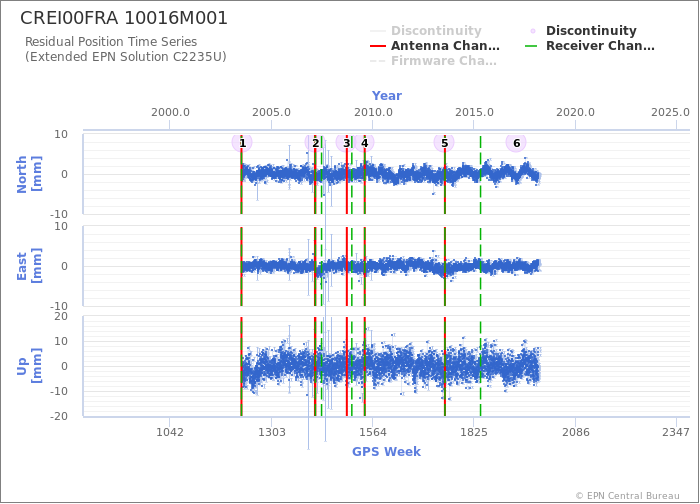Viewport: 700px width, 504px height.
Task: Click the 2015.0 year tick label
Action: click(x=474, y=112)
